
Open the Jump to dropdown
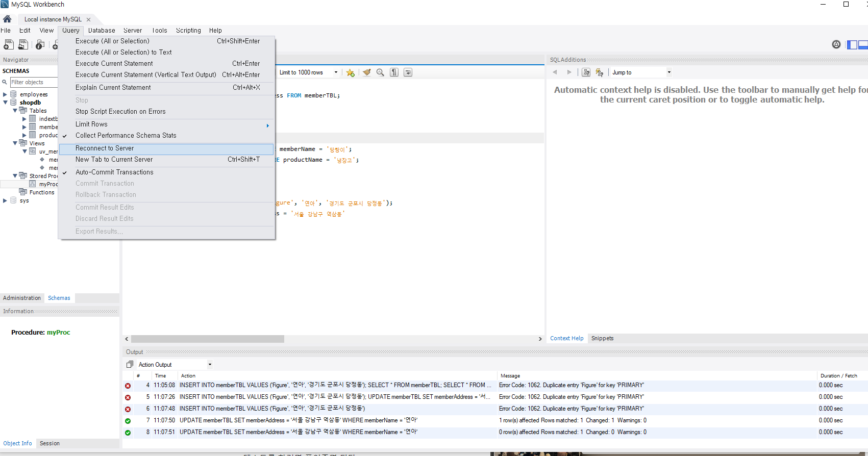point(669,72)
